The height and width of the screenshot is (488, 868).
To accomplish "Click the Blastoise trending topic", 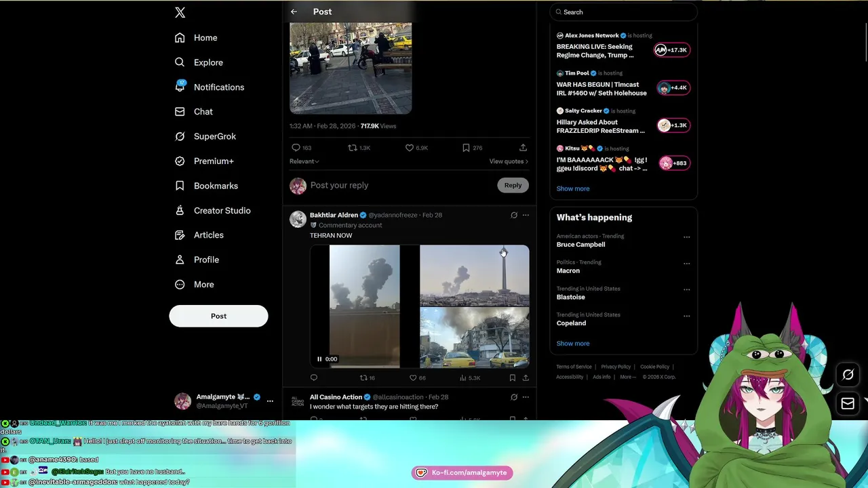I will (x=571, y=297).
